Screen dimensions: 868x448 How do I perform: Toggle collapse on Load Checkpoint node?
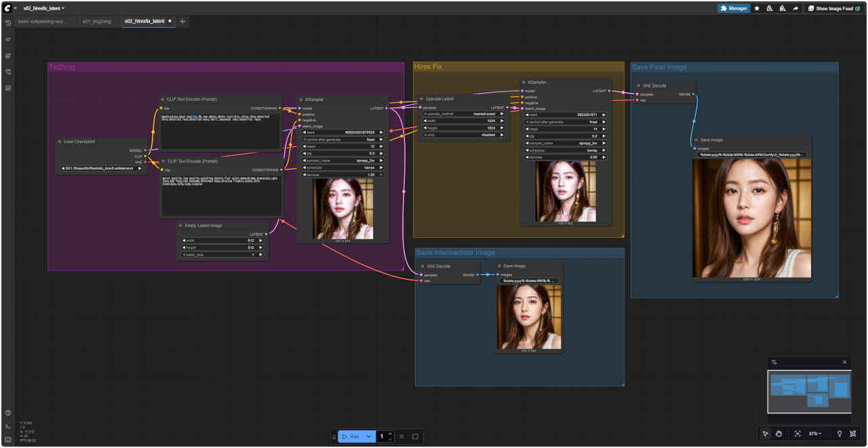tap(60, 142)
